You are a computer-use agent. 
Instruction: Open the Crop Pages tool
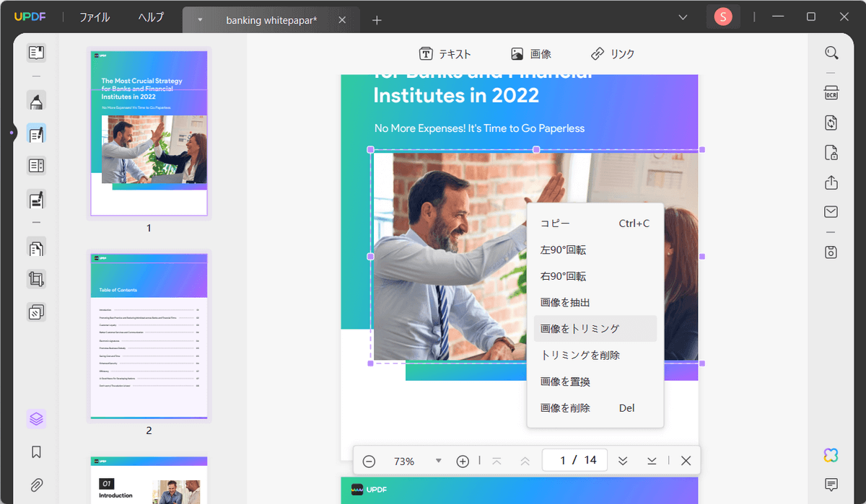pos(36,279)
